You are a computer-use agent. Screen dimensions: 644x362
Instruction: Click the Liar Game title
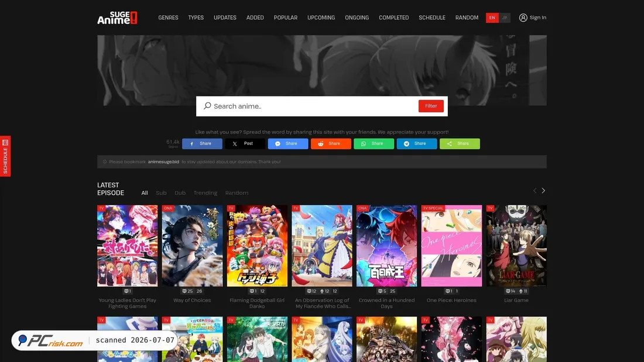[516, 301]
